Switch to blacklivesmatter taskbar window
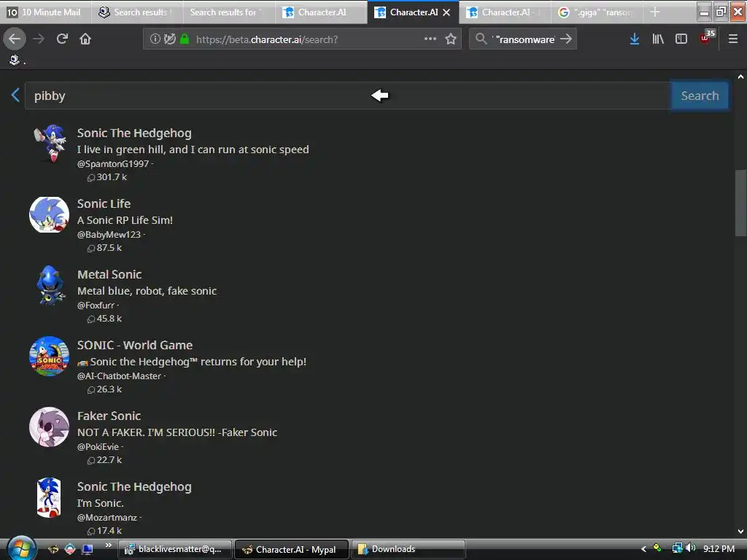Image resolution: width=747 pixels, height=560 pixels. pos(175,549)
